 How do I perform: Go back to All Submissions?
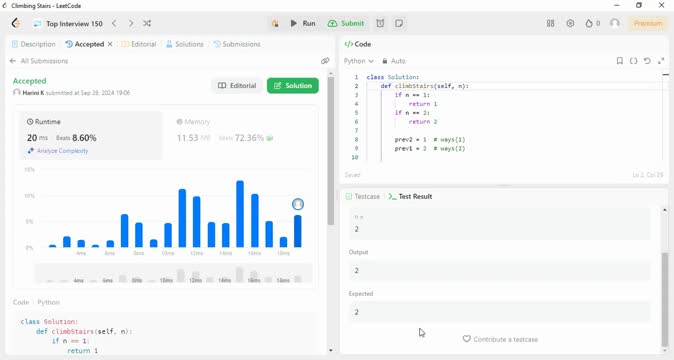click(x=39, y=61)
